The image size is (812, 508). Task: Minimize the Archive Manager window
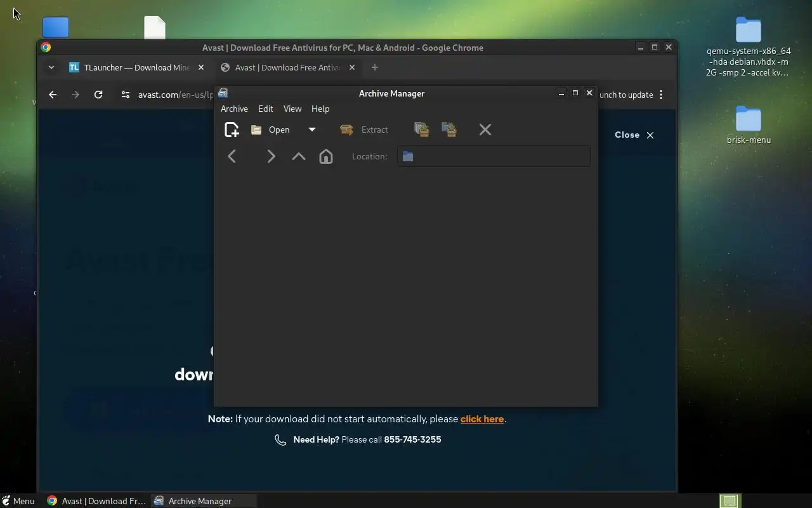[561, 93]
